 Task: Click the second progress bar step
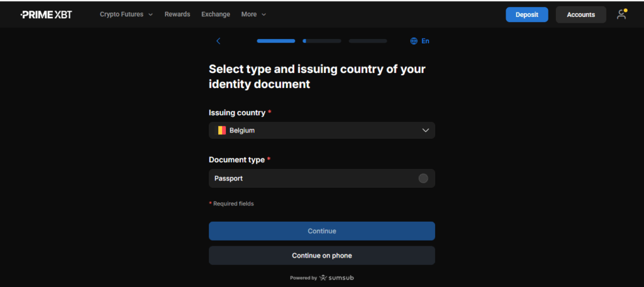point(321,41)
